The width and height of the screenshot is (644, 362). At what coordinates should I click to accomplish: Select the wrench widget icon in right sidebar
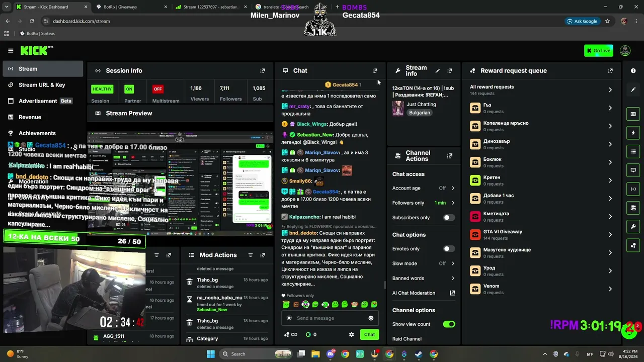(633, 226)
